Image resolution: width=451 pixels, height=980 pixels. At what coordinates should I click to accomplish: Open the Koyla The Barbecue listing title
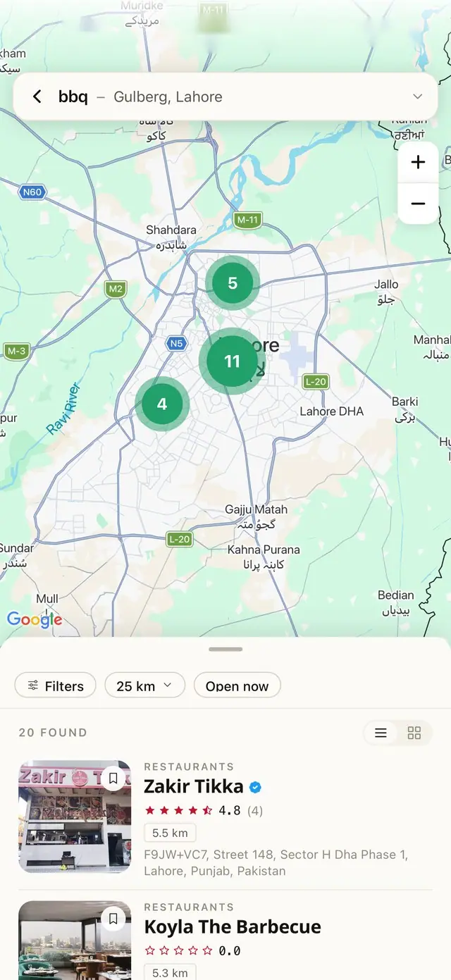coord(233,926)
